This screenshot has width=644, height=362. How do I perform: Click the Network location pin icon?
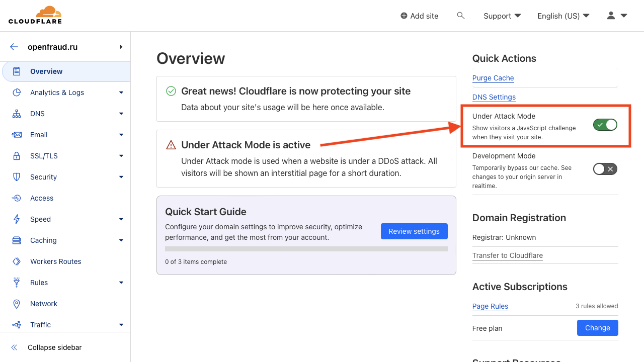point(17,304)
